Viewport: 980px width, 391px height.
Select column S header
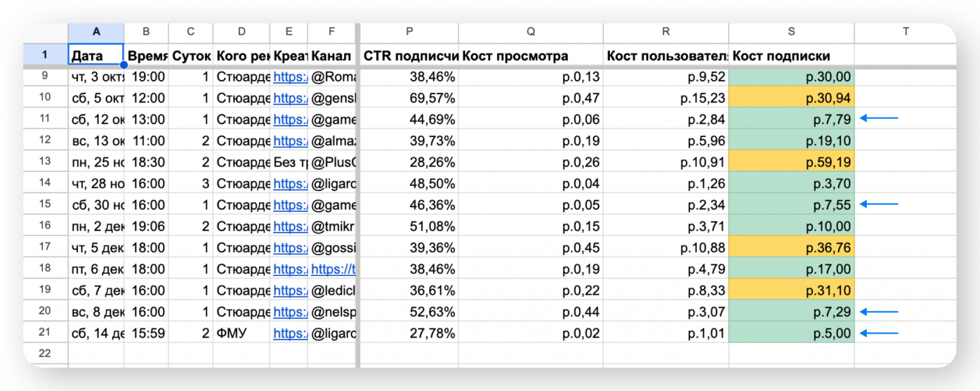(791, 32)
